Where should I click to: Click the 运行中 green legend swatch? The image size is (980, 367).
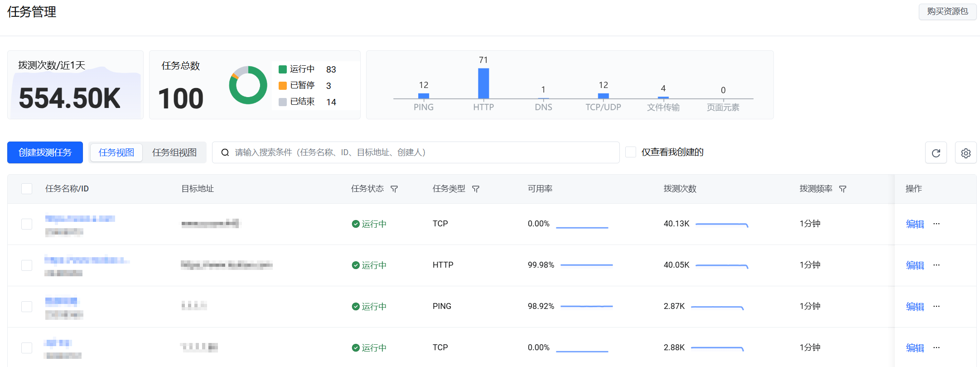click(x=283, y=69)
